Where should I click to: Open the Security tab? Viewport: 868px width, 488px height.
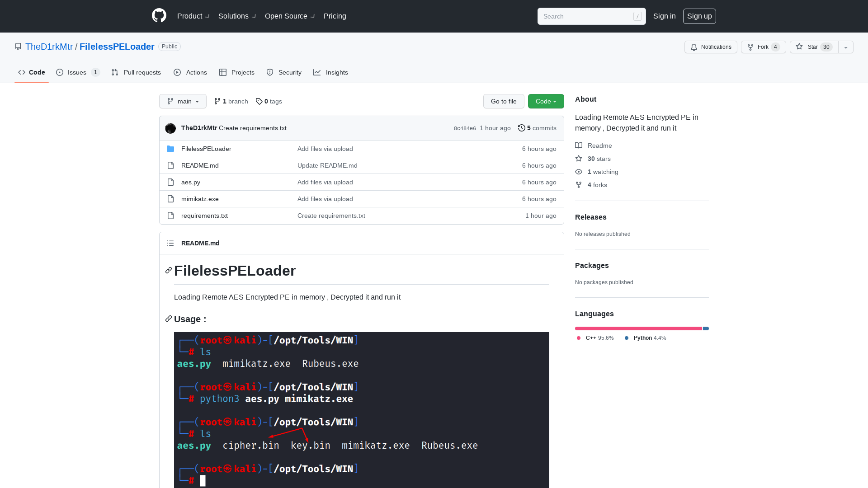pos(284,72)
